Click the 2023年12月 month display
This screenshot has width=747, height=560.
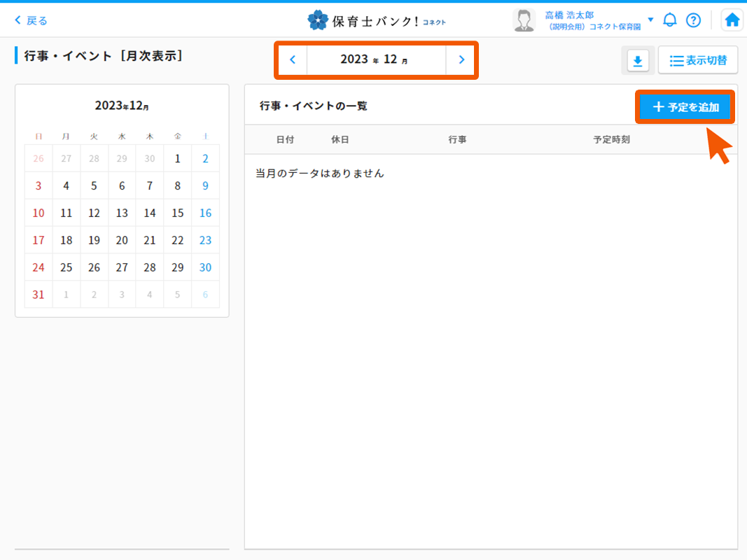pos(376,59)
